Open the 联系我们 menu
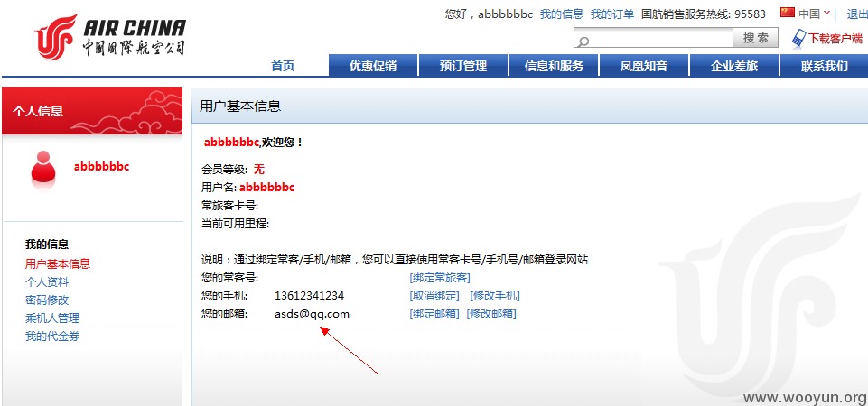868x406 pixels. coord(824,66)
